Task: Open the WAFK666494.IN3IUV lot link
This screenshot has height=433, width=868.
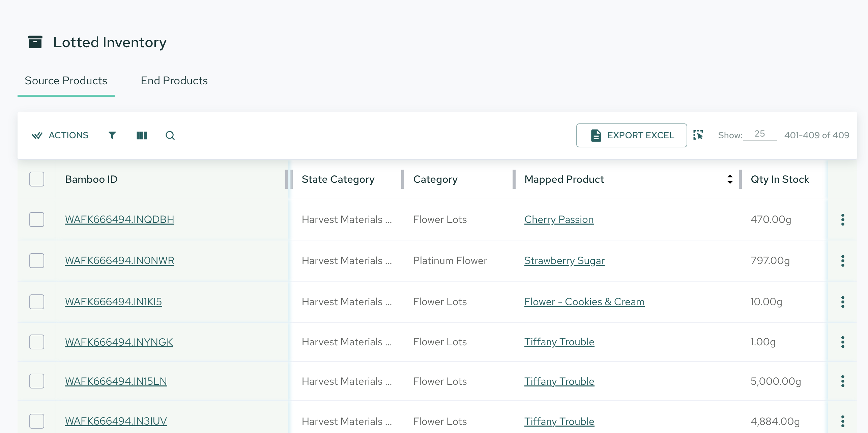Action: coord(116,421)
